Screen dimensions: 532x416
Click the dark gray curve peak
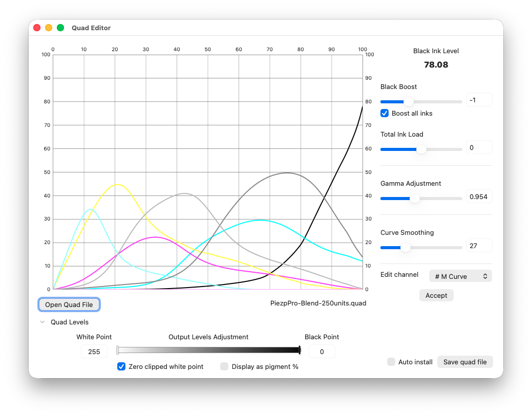[x=287, y=173]
